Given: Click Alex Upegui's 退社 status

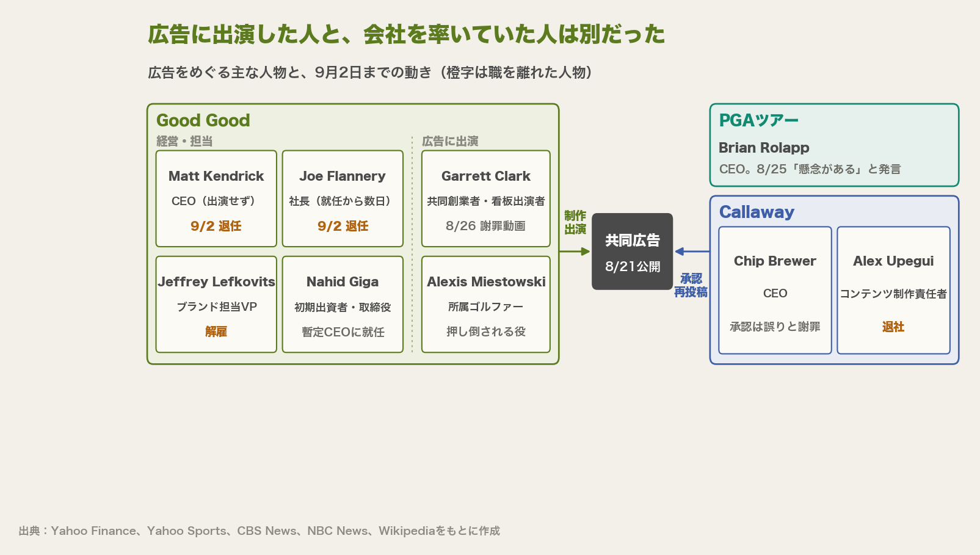Looking at the screenshot, I should (x=893, y=327).
